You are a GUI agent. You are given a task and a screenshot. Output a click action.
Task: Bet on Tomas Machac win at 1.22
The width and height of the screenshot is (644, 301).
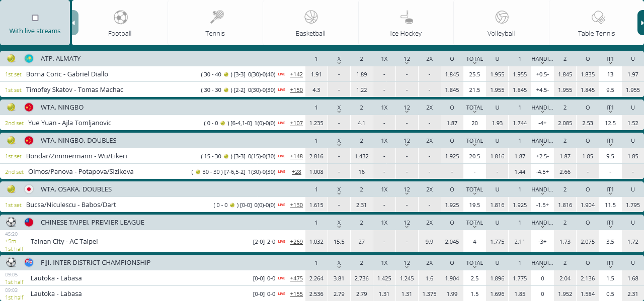pos(362,89)
